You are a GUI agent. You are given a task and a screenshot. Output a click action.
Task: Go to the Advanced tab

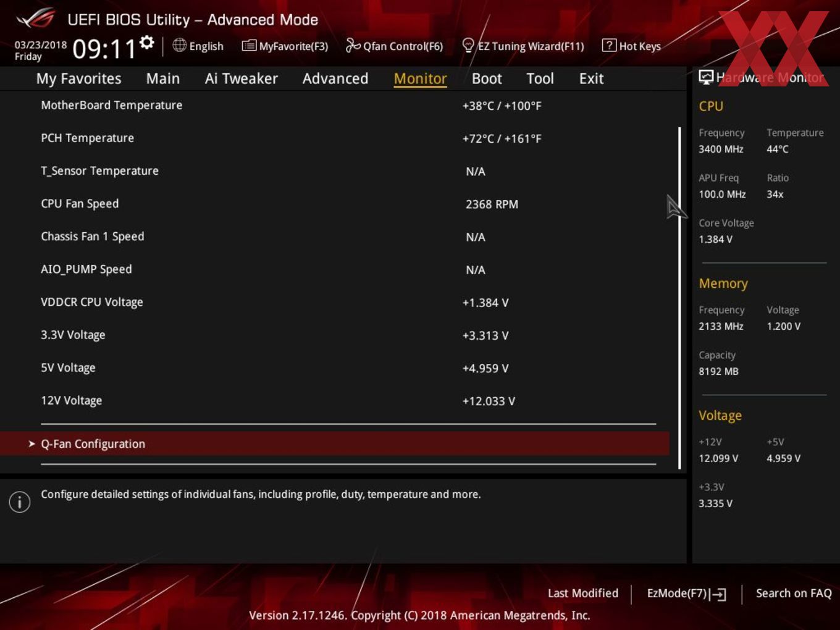click(335, 78)
